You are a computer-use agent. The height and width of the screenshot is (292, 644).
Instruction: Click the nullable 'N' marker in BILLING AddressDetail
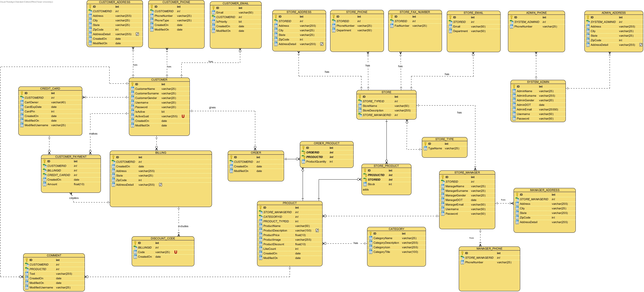pyautogui.click(x=160, y=185)
